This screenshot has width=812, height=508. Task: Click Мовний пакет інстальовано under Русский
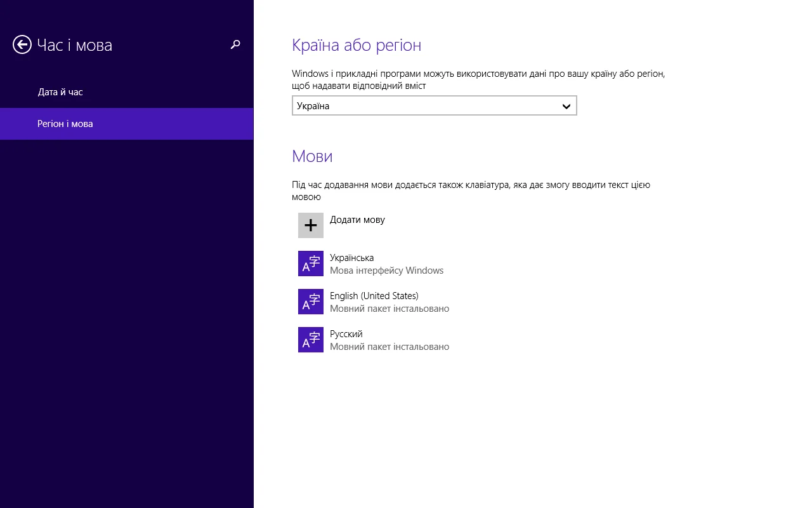click(x=390, y=347)
